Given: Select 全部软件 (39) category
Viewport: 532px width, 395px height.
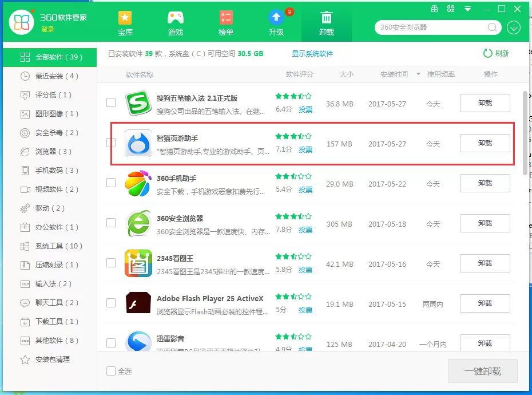Looking at the screenshot, I should click(50, 57).
